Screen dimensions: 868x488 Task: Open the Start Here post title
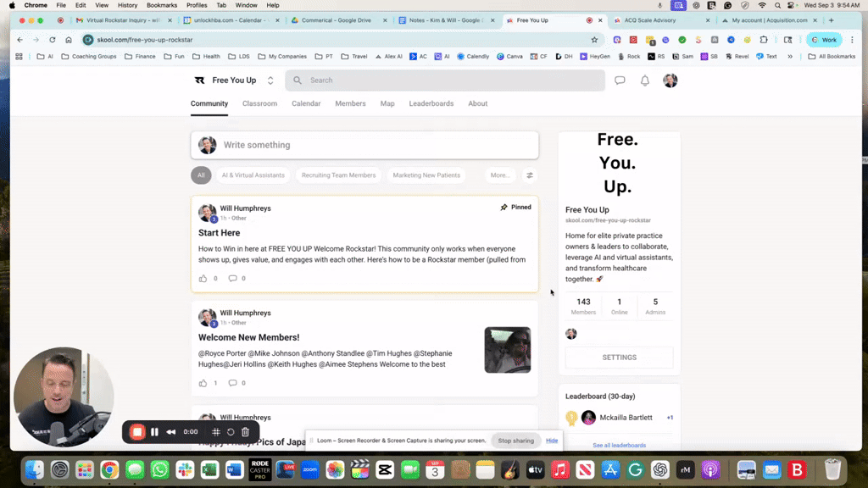pyautogui.click(x=220, y=233)
